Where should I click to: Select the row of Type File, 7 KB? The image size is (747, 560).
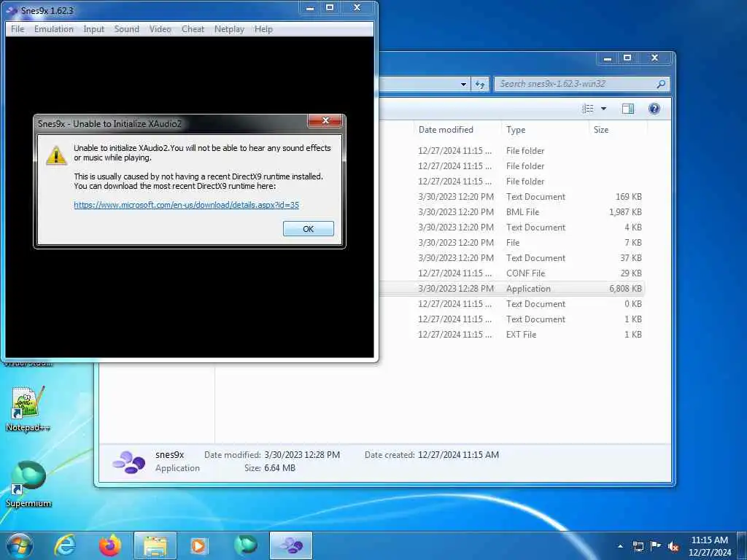[x=512, y=243]
